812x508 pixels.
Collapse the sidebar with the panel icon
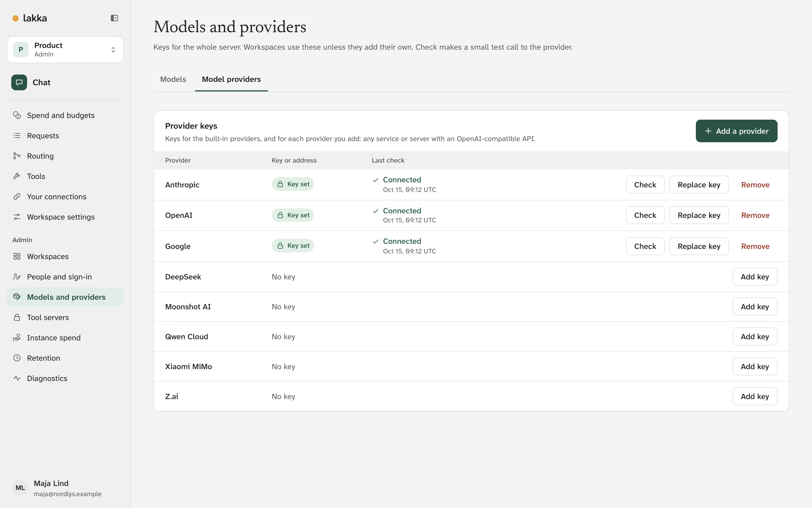(114, 18)
